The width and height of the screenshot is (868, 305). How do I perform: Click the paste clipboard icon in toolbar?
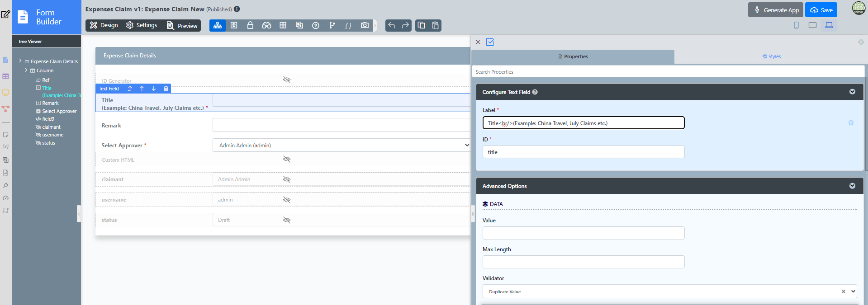click(x=435, y=25)
